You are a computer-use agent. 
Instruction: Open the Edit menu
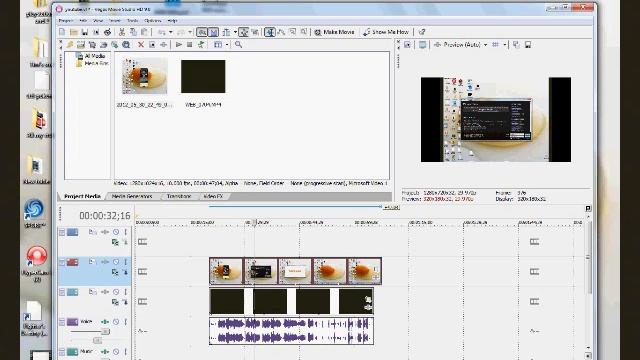point(83,20)
